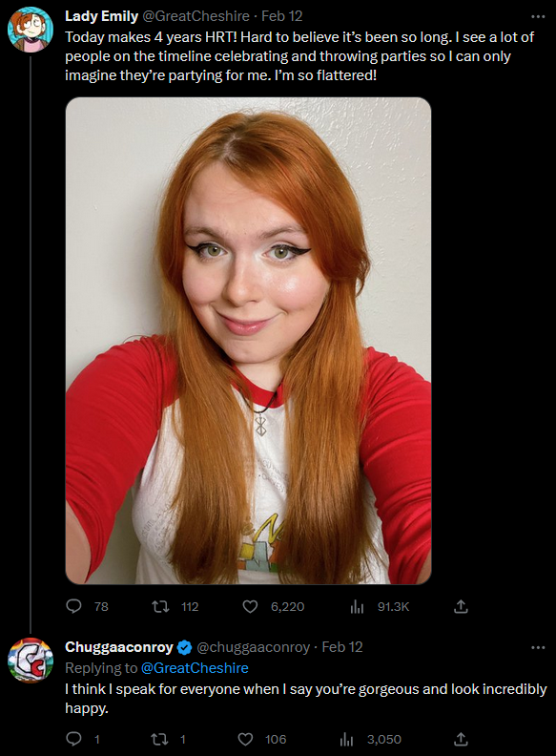Click the @GreatCheshire mention link in reply
556x756 pixels.
[195, 668]
